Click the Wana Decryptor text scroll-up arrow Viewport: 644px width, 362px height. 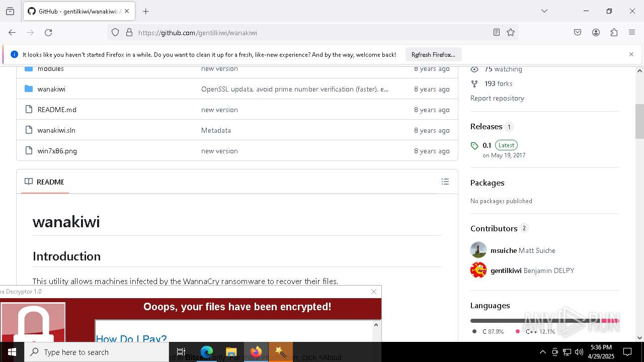[x=376, y=325]
